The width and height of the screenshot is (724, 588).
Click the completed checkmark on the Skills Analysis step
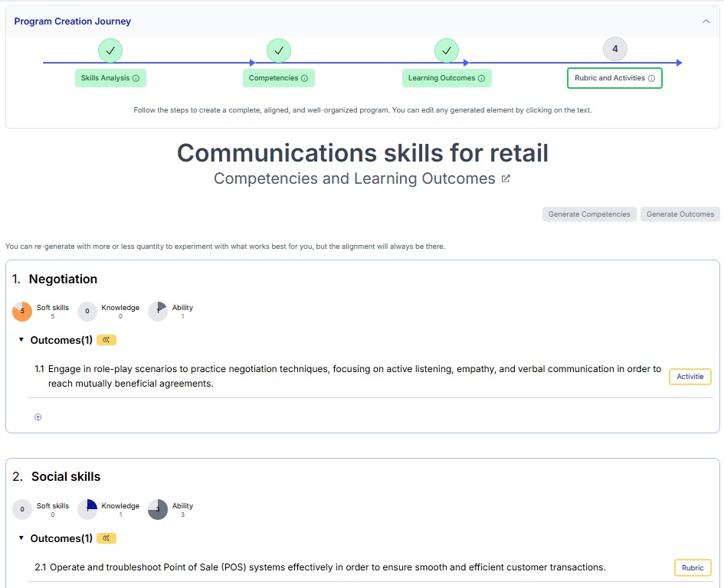click(x=110, y=49)
